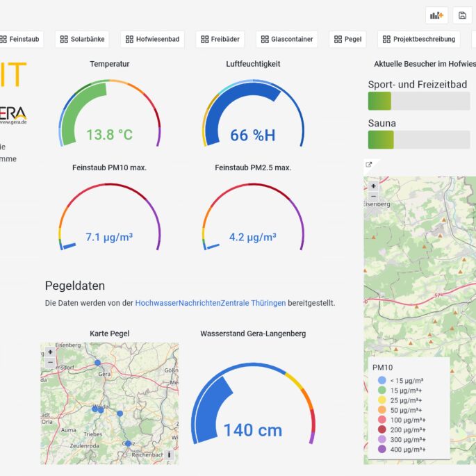Open the Projektbeschreibung tab
476x476 pixels.
419,40
